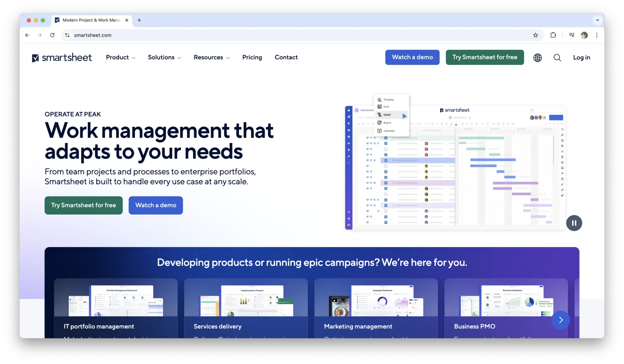Open the Pricing page

(252, 57)
